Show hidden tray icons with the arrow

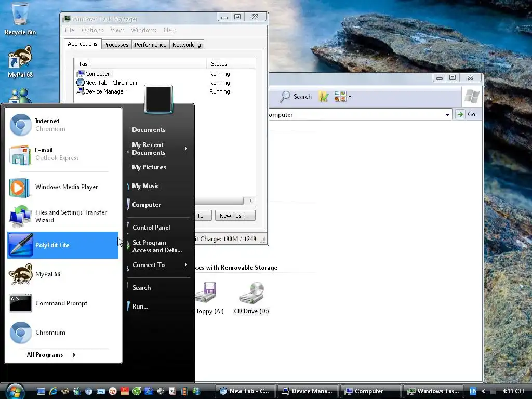pos(484,391)
